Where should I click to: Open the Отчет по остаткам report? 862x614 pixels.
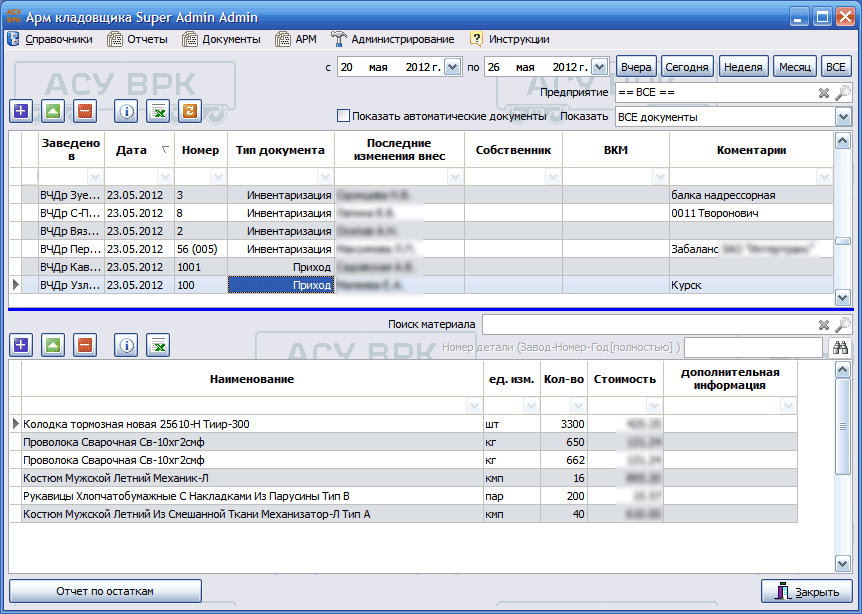click(105, 591)
